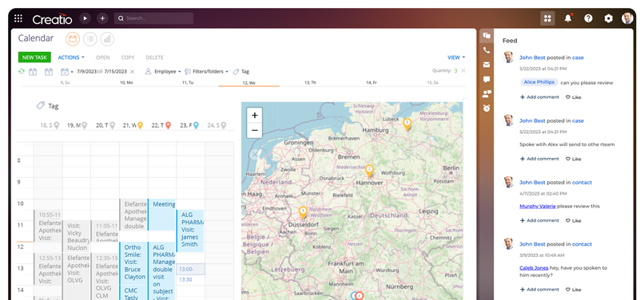
Task: Click the plus quick-add icon
Action: click(x=102, y=18)
